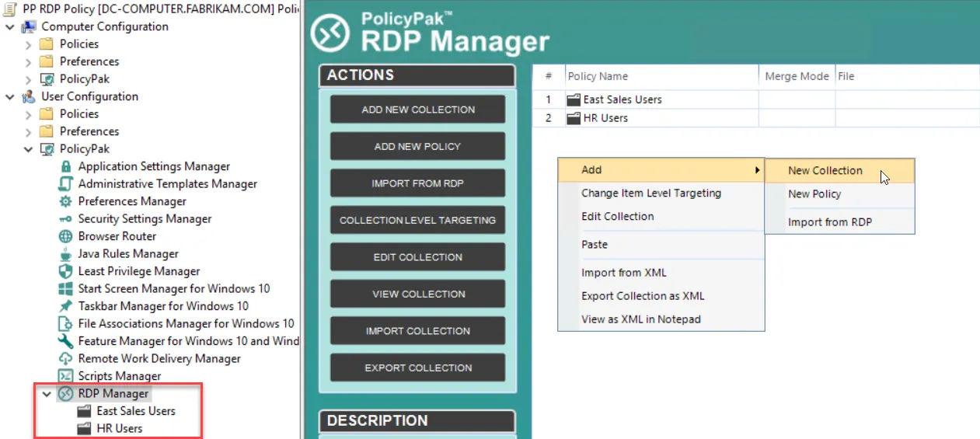980x439 pixels.
Task: Collapse the RDP Manager tree node
Action: [47, 394]
